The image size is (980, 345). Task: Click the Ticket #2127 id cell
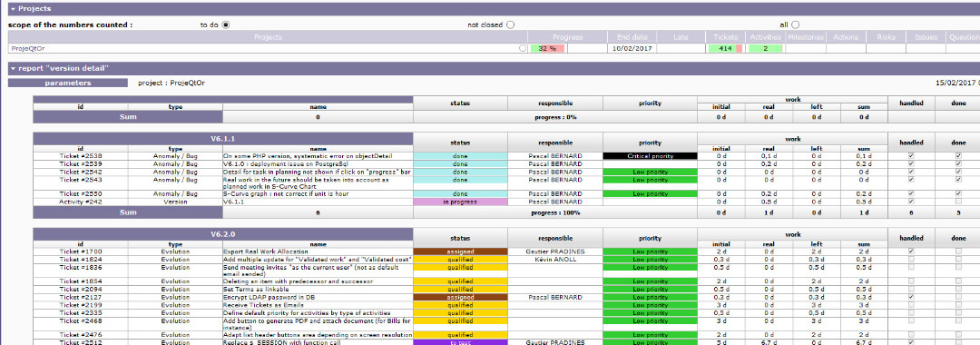click(80, 297)
